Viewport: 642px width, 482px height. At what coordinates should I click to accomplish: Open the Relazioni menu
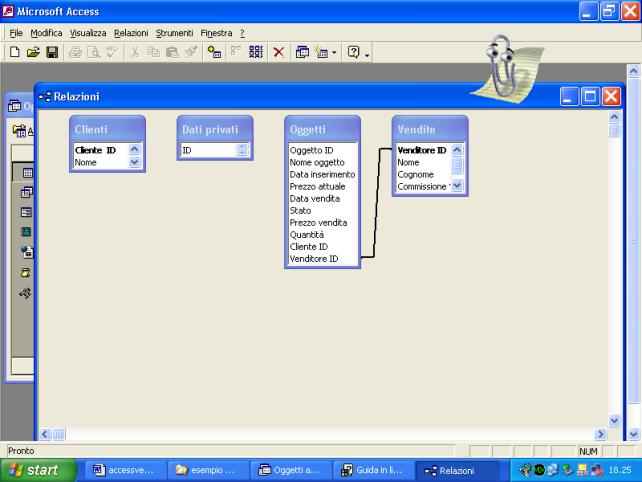(x=131, y=33)
